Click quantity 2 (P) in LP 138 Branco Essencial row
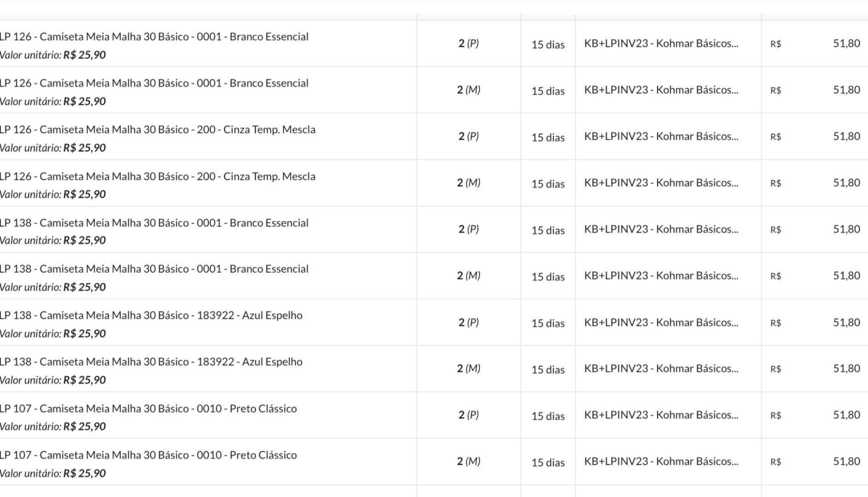868x497 pixels. (x=469, y=229)
